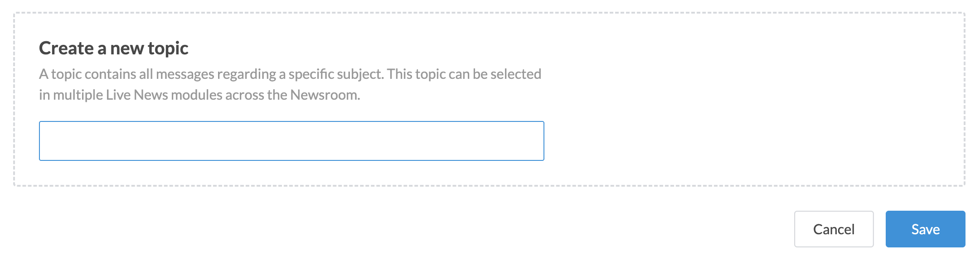Screen dimensions: 980x261
Task: Cancel creating the new topic
Action: [834, 229]
